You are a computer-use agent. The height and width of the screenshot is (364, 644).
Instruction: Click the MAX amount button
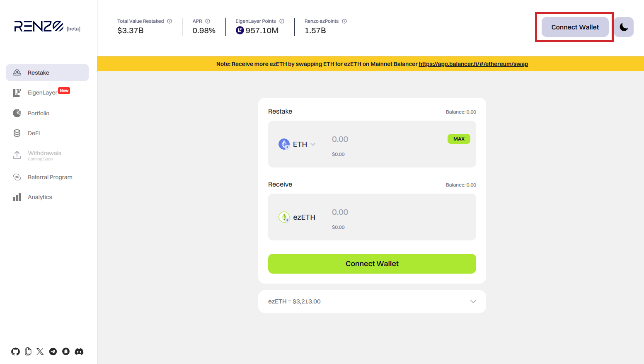coord(459,139)
